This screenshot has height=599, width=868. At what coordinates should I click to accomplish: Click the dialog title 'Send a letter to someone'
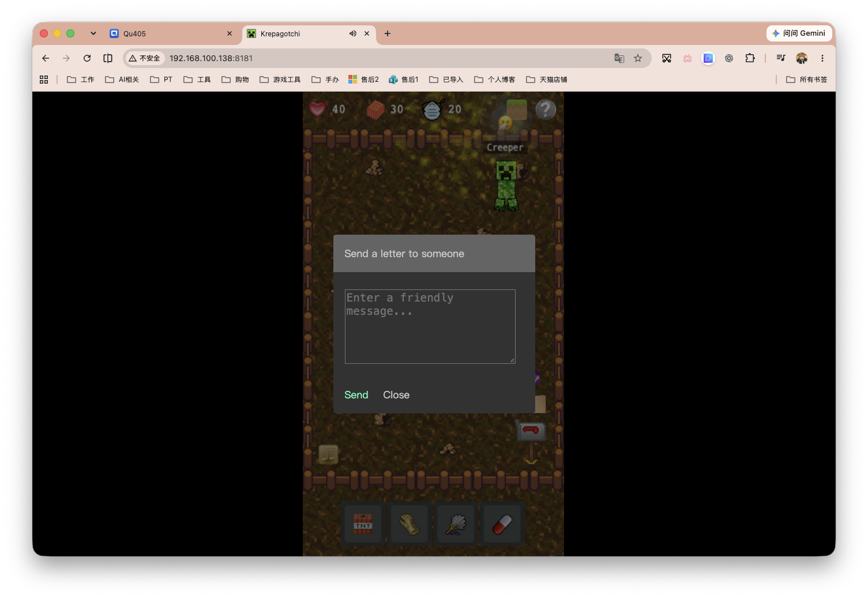pyautogui.click(x=404, y=254)
